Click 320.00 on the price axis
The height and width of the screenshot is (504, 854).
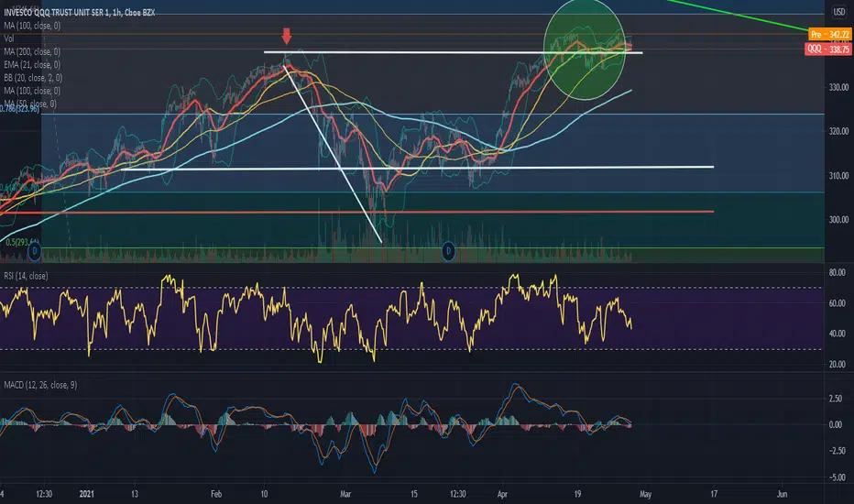838,131
